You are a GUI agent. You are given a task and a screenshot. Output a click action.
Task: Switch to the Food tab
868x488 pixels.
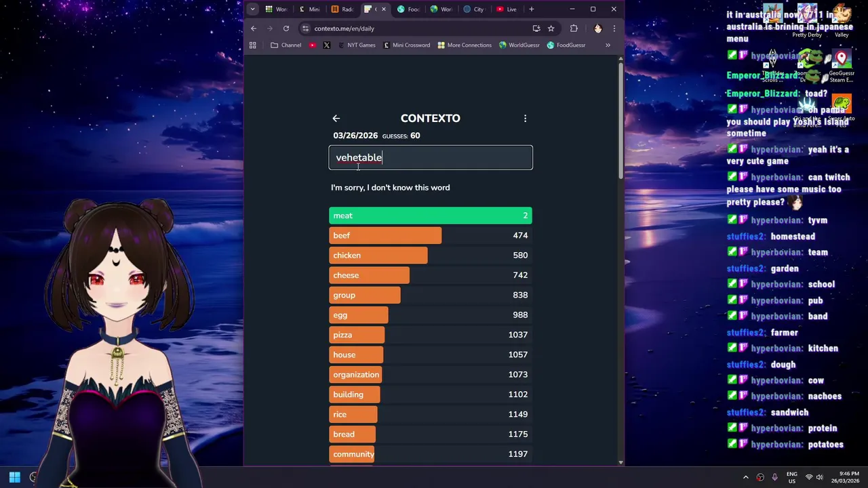(x=408, y=9)
